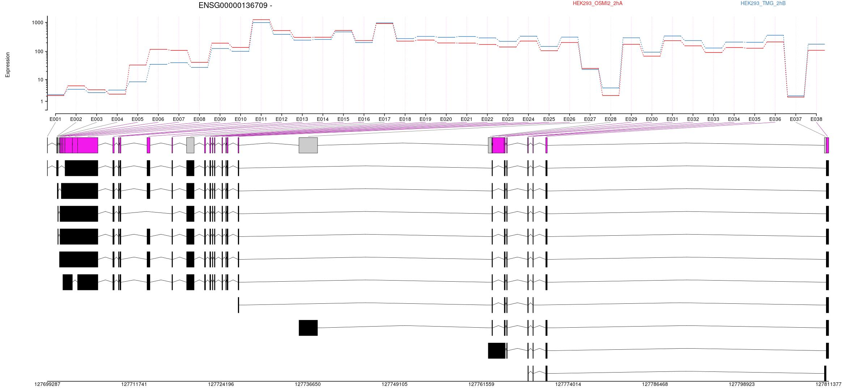The height and width of the screenshot is (391, 868).
Task: Click genomic coordinate 127724196
Action: (221, 384)
